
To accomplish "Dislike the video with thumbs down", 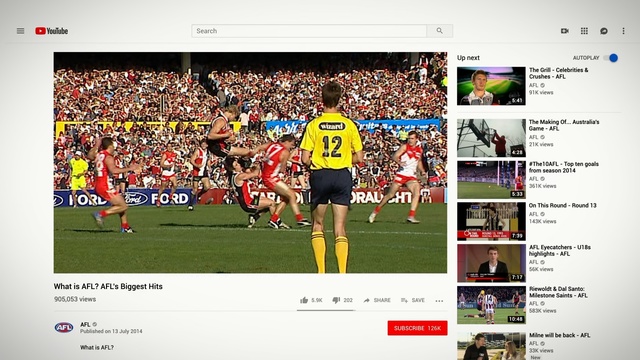I will (336, 300).
